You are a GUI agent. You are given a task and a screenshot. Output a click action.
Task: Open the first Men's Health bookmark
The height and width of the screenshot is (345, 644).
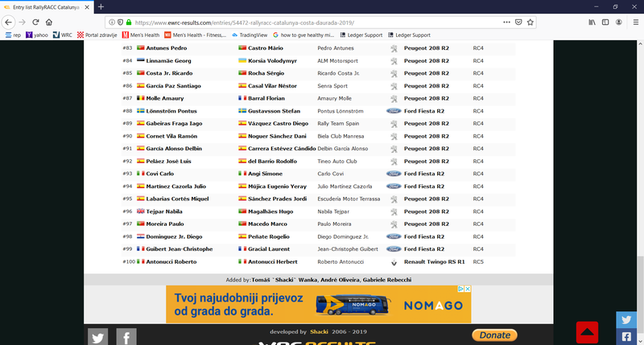[141, 35]
